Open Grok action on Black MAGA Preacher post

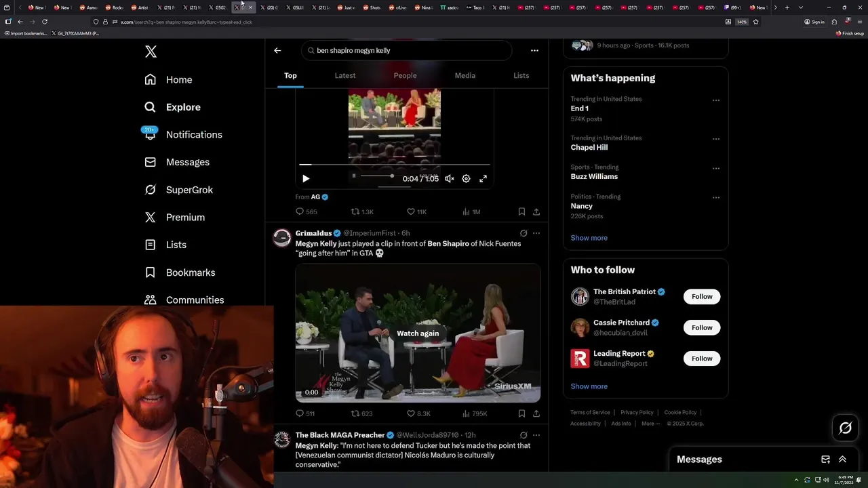[523, 435]
